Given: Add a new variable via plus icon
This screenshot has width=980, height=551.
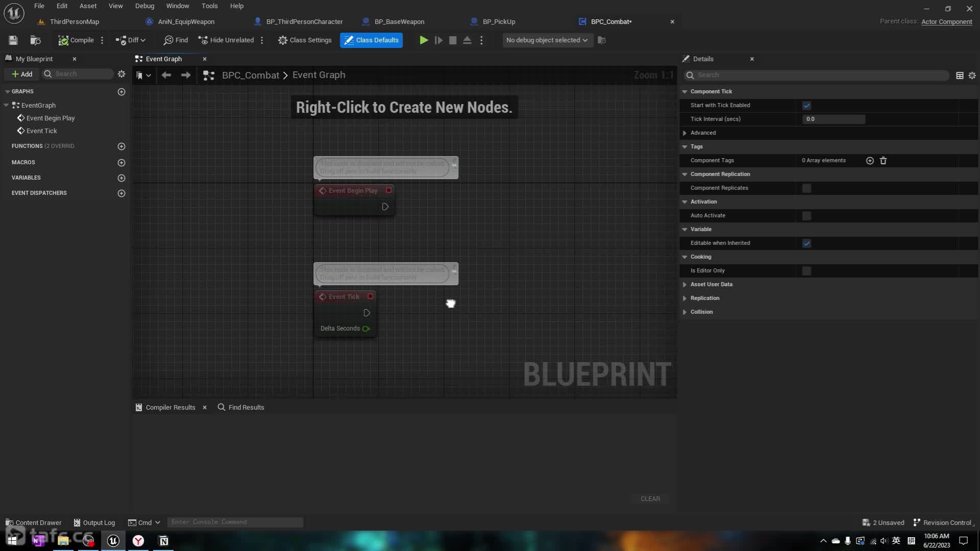Looking at the screenshot, I should point(121,178).
